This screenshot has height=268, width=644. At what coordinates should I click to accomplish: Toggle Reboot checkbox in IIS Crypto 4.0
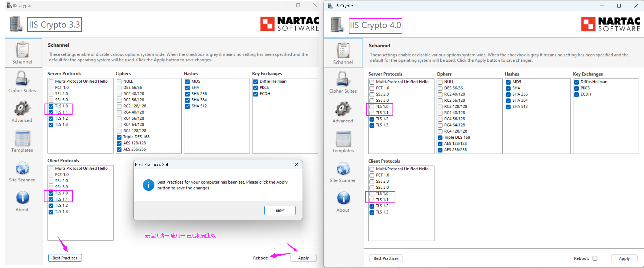click(595, 258)
